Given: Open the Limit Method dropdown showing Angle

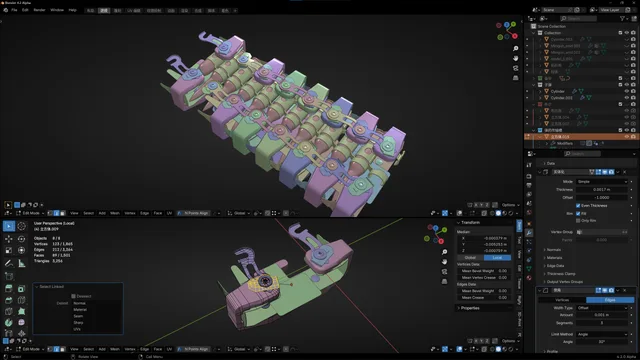Looking at the screenshot, I should (602, 334).
